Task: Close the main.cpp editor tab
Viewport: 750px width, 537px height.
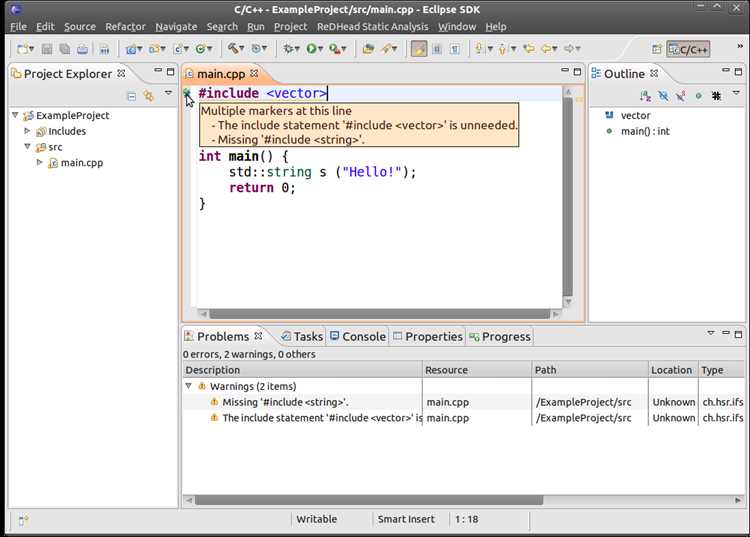Action: [x=254, y=74]
